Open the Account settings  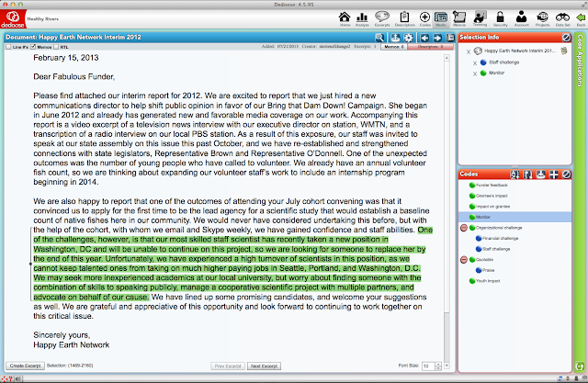521,18
